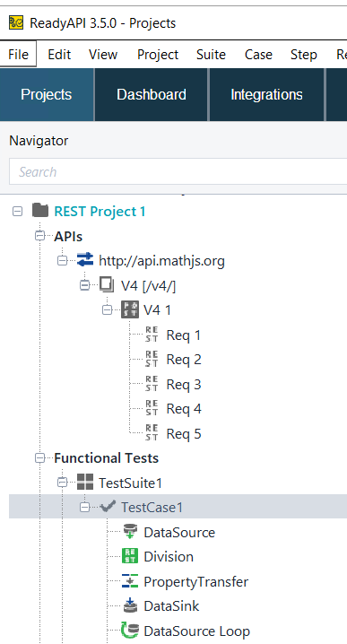Click the DataSource Loop icon
347x644 pixels.
pos(129,630)
